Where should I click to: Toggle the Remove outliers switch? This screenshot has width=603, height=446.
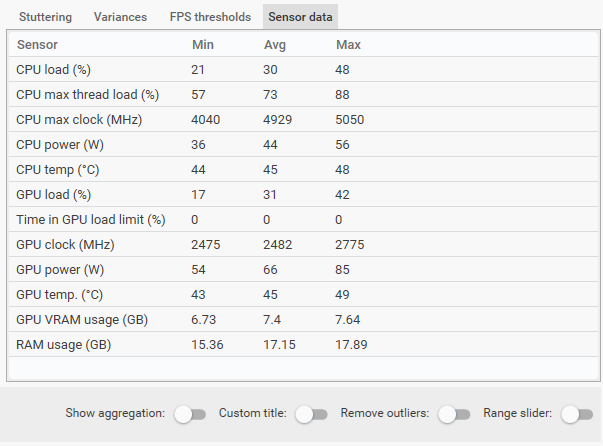point(454,414)
